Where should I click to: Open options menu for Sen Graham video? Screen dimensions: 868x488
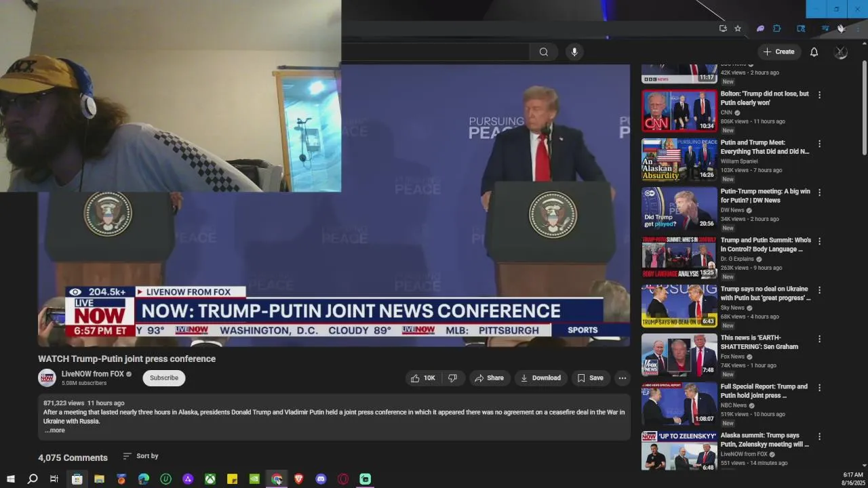(x=819, y=339)
